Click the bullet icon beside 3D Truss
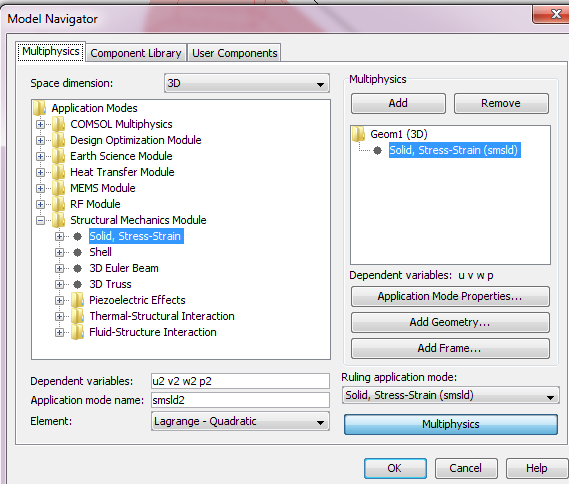 [77, 284]
